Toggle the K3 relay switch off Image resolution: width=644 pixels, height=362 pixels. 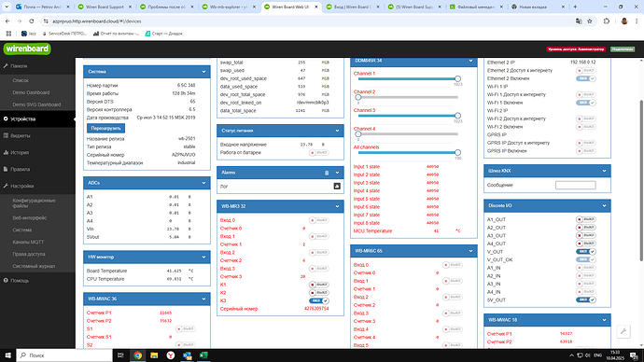click(x=319, y=300)
